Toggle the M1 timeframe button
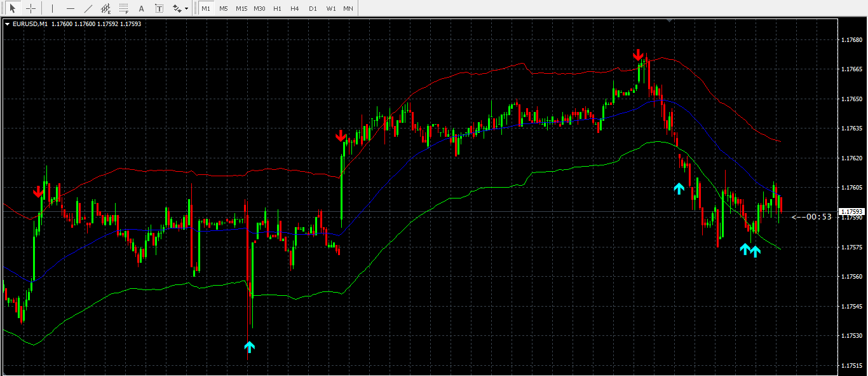The height and width of the screenshot is (376, 868). coord(205,9)
